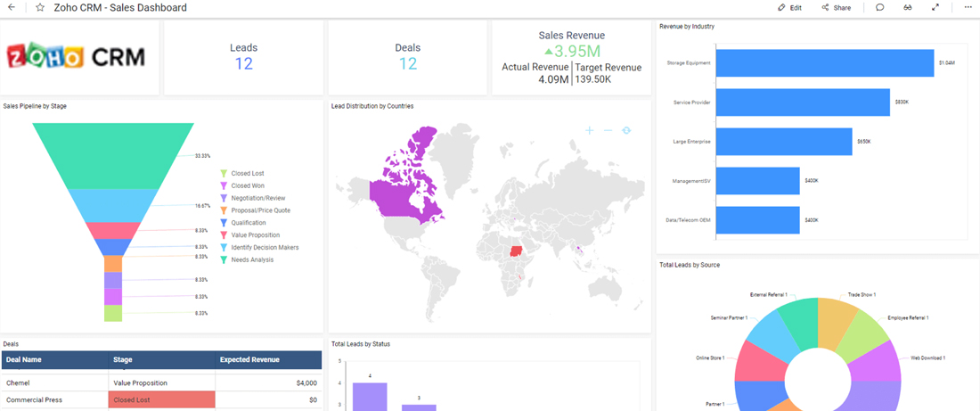Zoom in on the map with plus icon
This screenshot has height=411, width=980.
tap(590, 130)
